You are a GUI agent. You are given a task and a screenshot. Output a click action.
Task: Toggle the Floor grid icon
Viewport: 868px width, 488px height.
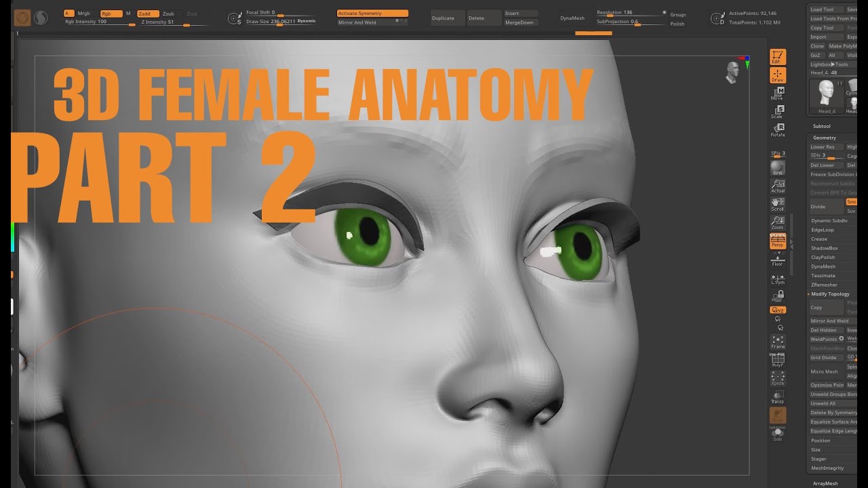pyautogui.click(x=778, y=260)
